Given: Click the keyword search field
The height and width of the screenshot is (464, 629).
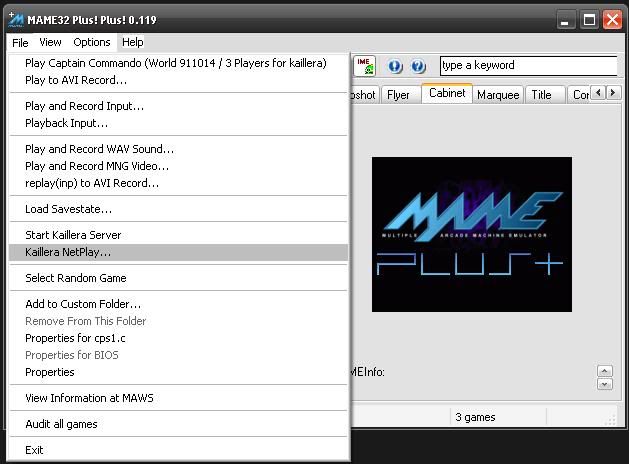Looking at the screenshot, I should point(529,65).
